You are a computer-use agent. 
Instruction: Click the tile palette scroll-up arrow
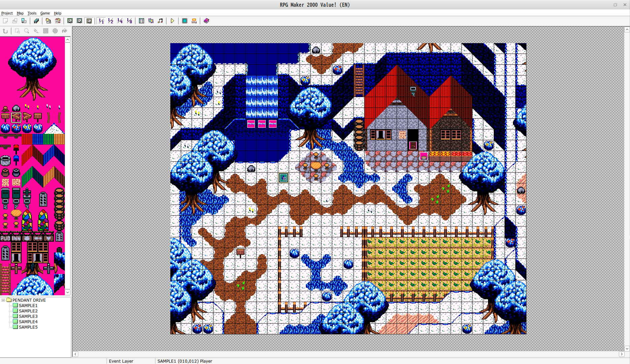[67, 40]
